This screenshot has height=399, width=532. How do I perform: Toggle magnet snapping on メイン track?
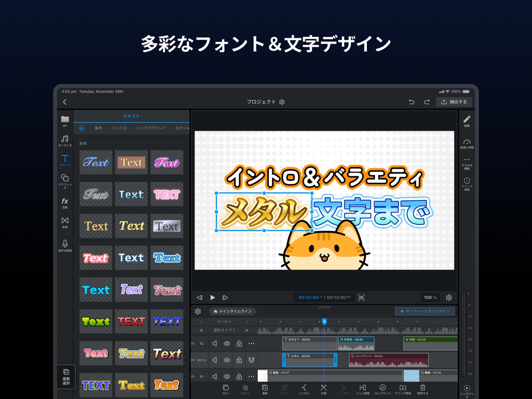click(x=251, y=360)
